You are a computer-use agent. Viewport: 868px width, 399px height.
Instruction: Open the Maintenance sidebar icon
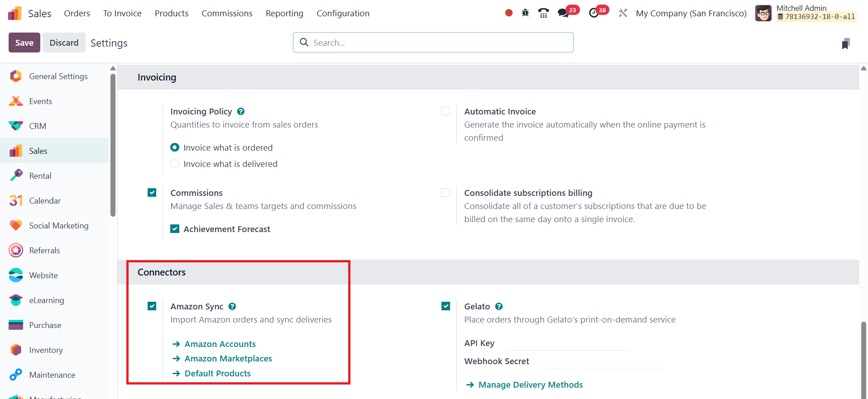(16, 375)
